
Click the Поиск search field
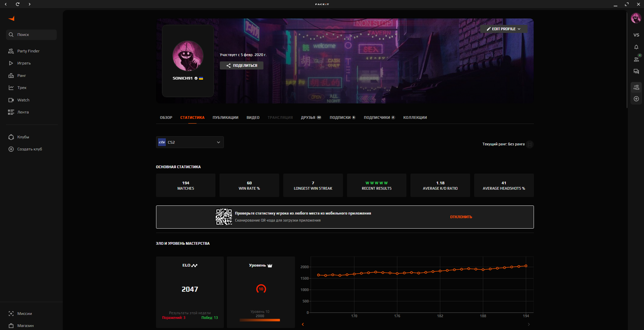click(32, 35)
